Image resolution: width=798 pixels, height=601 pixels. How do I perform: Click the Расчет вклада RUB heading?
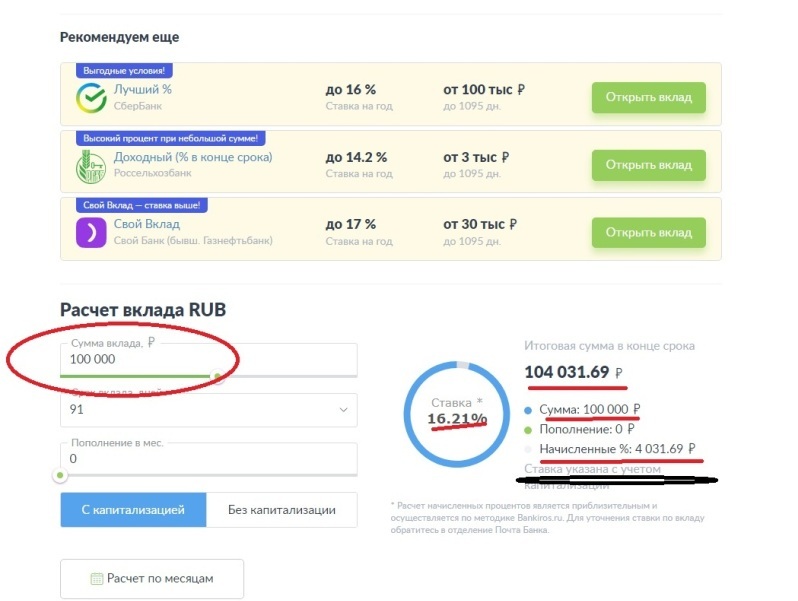click(x=143, y=310)
